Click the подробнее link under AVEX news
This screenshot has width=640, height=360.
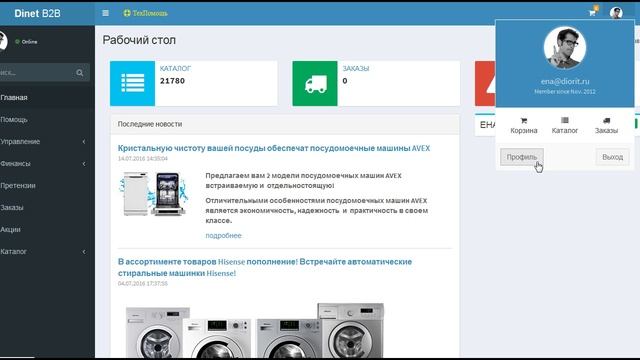point(223,236)
